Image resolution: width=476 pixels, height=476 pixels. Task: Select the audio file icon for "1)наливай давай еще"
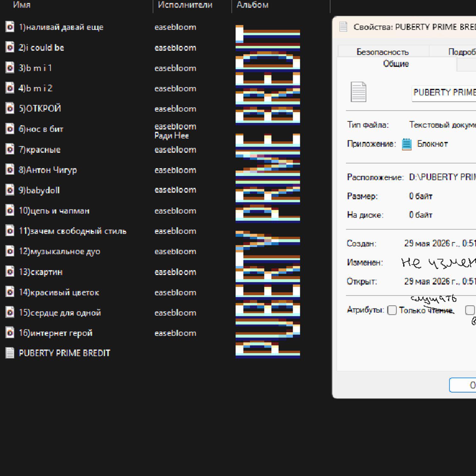(10, 27)
